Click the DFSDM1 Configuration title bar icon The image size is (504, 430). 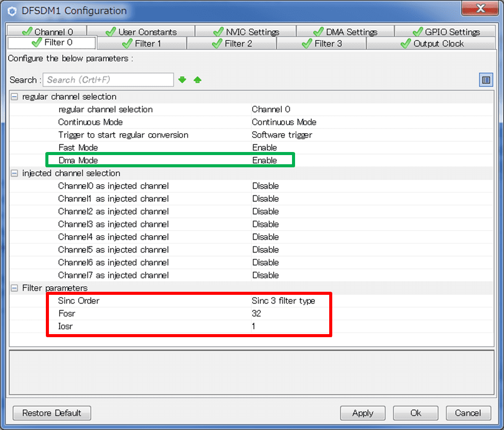[13, 11]
